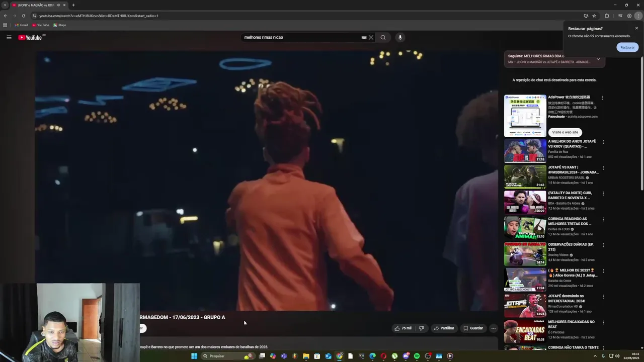Viewport: 644px width, 362px height.
Task: Share video with Partilhar button
Action: point(444,328)
